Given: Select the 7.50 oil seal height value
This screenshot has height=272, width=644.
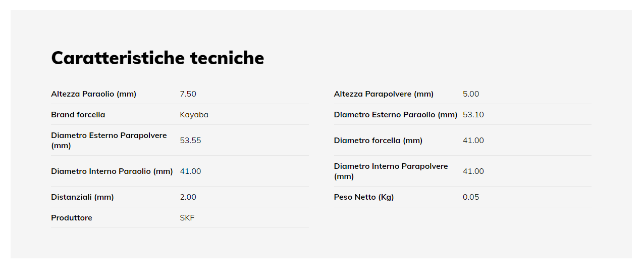Looking at the screenshot, I should pos(188,94).
